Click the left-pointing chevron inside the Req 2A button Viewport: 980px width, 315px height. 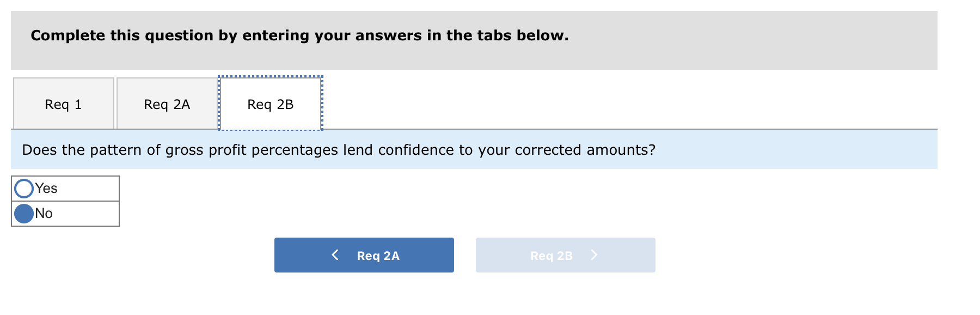tap(335, 255)
